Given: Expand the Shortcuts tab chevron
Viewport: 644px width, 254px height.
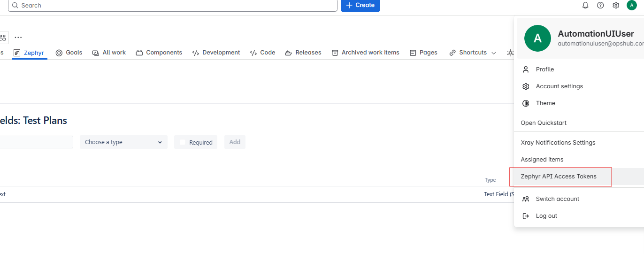Looking at the screenshot, I should (493, 53).
